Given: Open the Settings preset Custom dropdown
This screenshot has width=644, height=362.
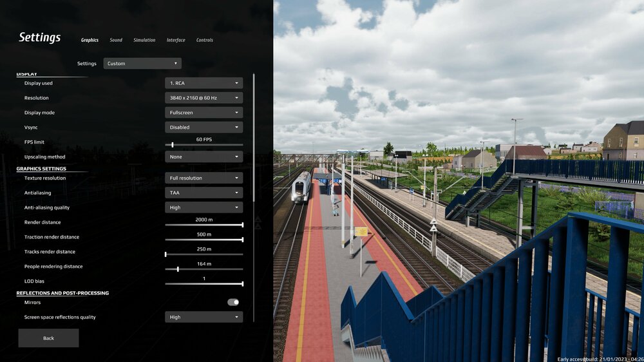Looking at the screenshot, I should point(142,64).
